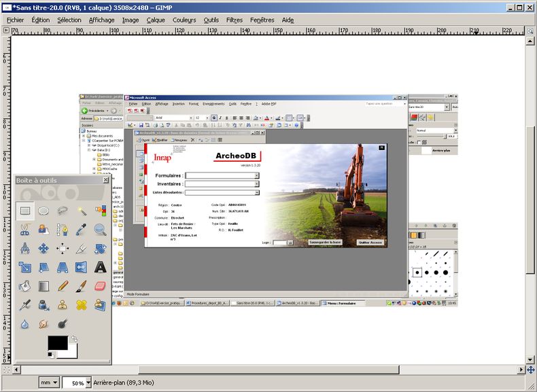Click the scroll-left arrow of horizontal scrollbar
The image size is (537, 392).
[x=16, y=370]
